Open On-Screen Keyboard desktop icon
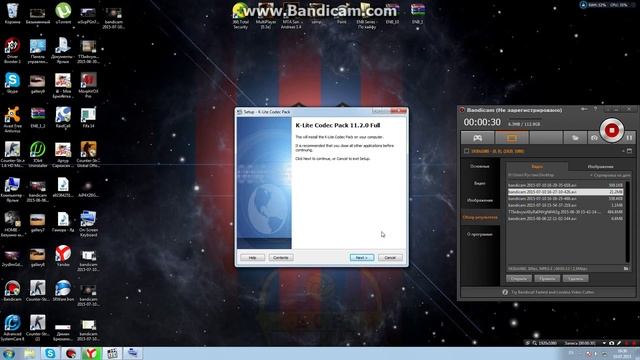 coord(88,223)
